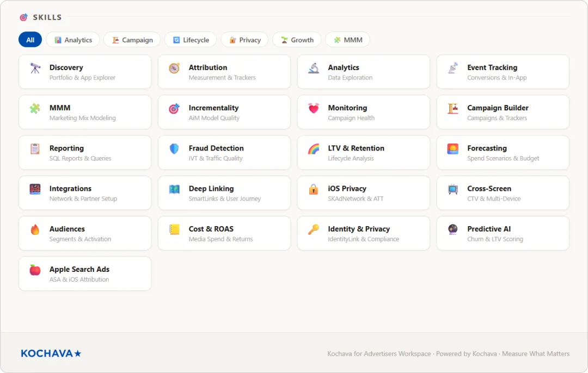Screen dimensions: 588x373
Task: Switch to the Campaign filter
Action: click(132, 40)
